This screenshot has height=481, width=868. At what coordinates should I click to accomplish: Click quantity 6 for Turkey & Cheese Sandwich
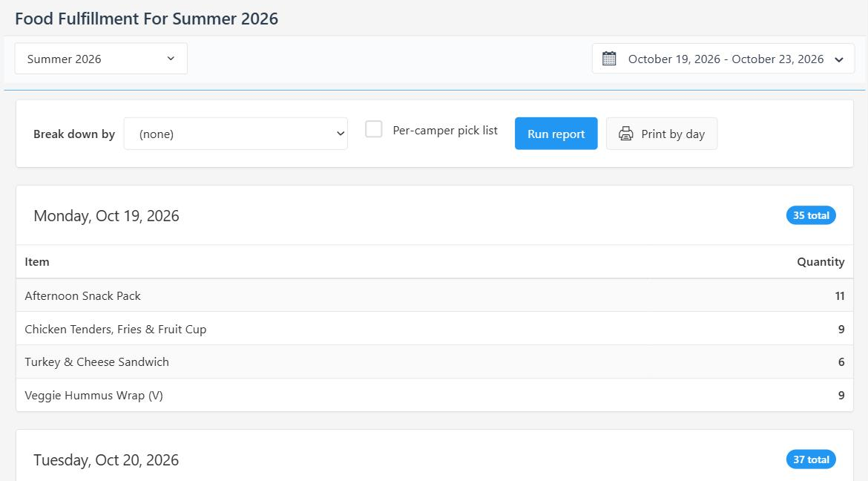pos(841,361)
